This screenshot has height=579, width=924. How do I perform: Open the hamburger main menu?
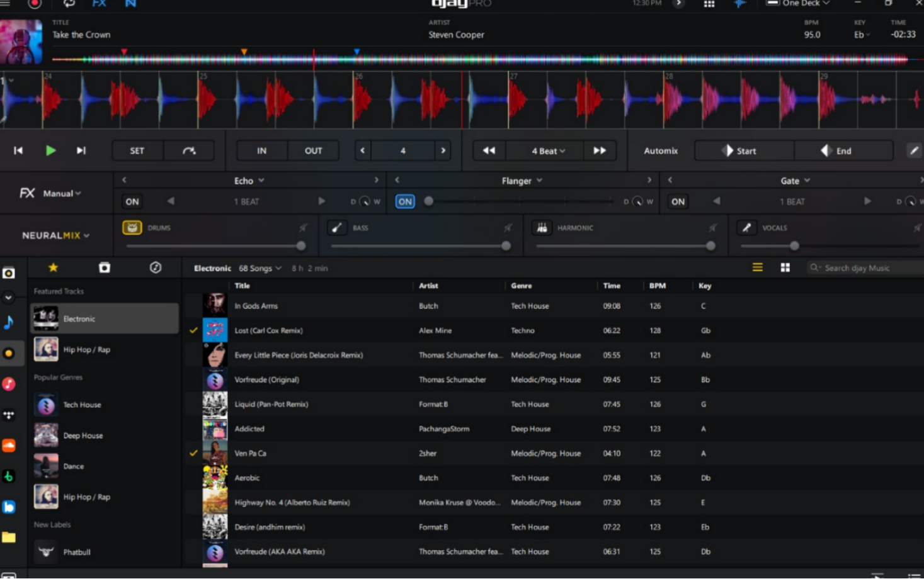[x=6, y=4]
